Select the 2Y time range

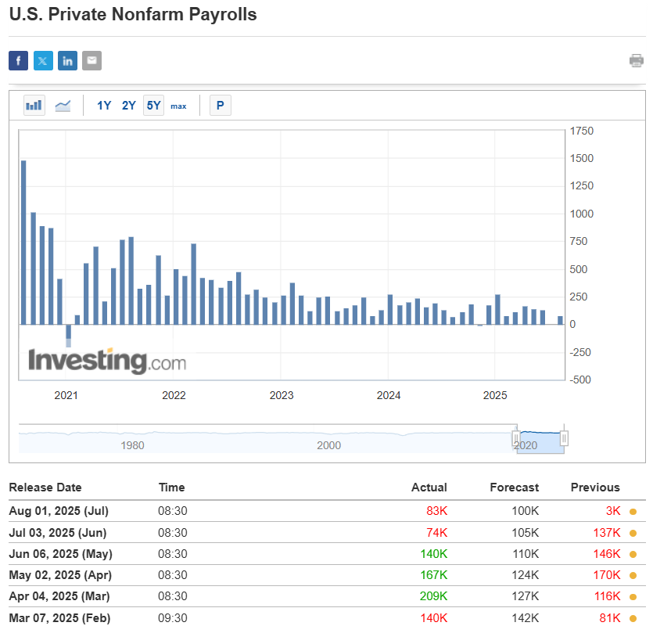129,105
